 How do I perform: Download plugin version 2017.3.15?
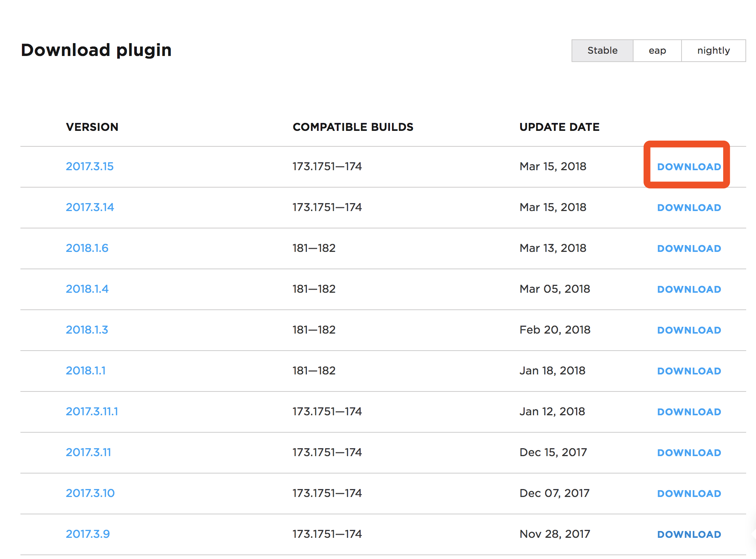[689, 167]
